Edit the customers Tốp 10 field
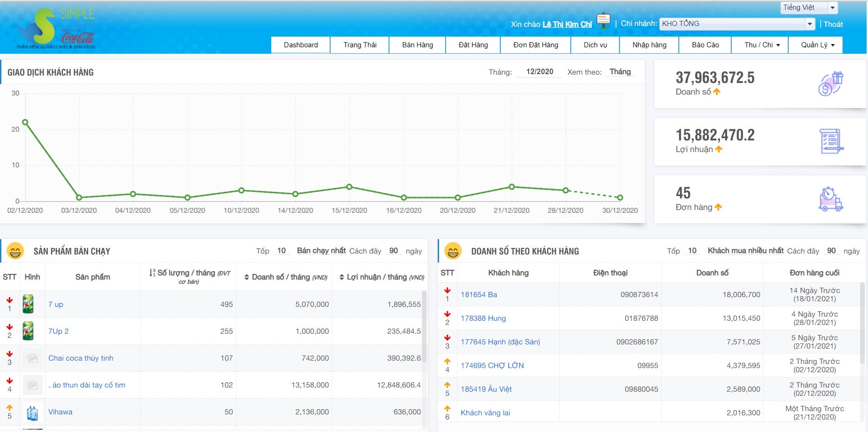Viewport: 868px width, 432px height. 692,251
